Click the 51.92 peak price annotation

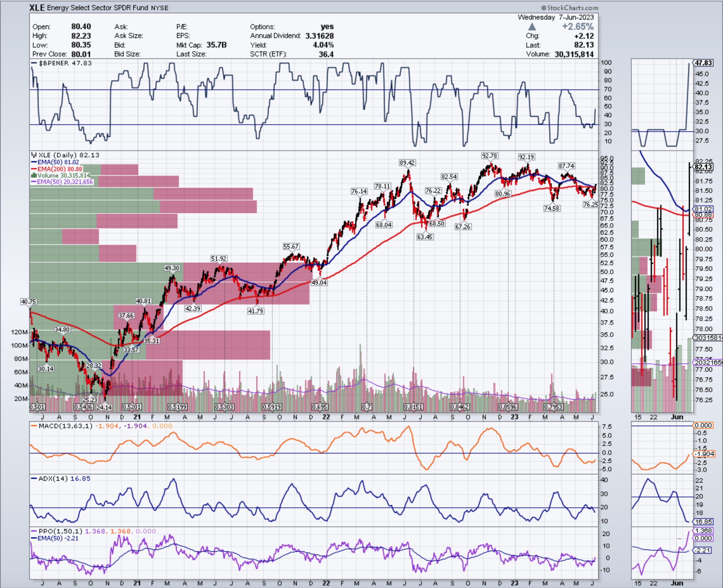coord(219,259)
